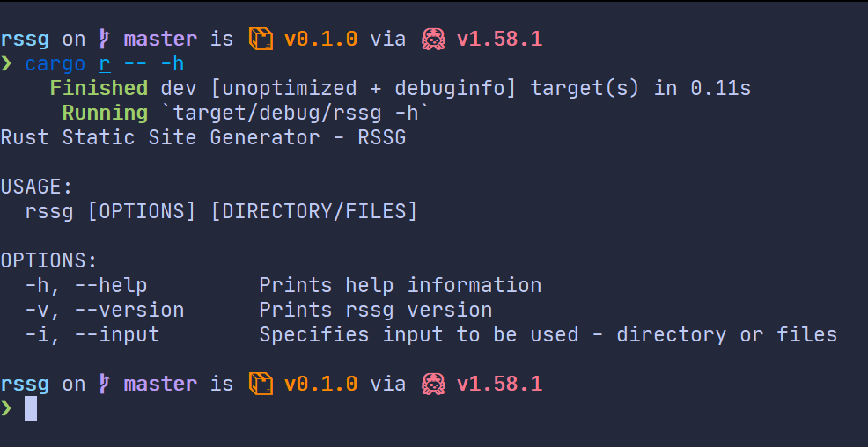Click the "USAGE:" heading
The image size is (868, 447).
(37, 187)
